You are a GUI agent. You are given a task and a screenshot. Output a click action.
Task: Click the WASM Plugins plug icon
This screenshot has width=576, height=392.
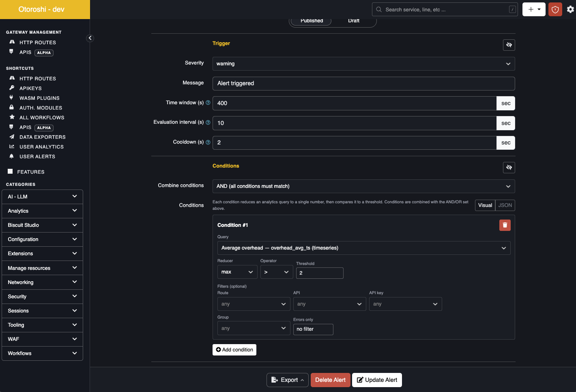[11, 97]
